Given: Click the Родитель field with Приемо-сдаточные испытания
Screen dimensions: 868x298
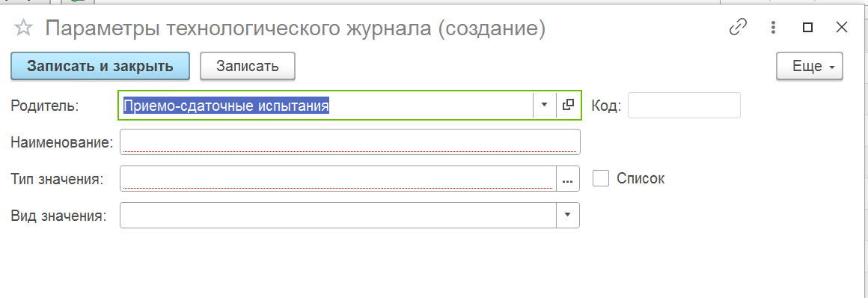Looking at the screenshot, I should [326, 105].
